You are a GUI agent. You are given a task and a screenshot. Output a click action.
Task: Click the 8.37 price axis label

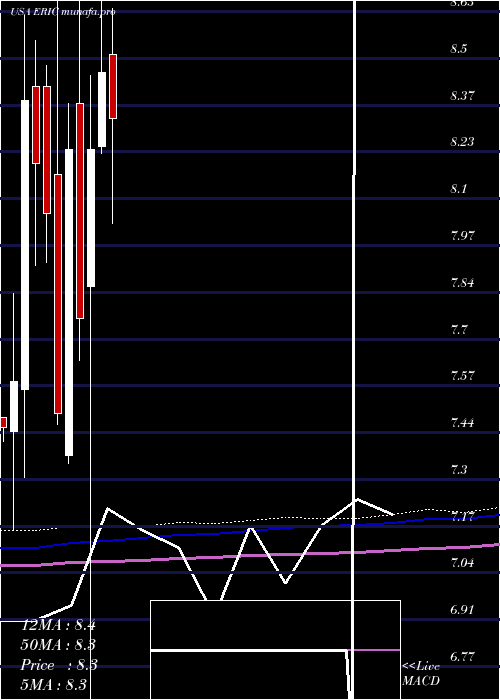(462, 96)
